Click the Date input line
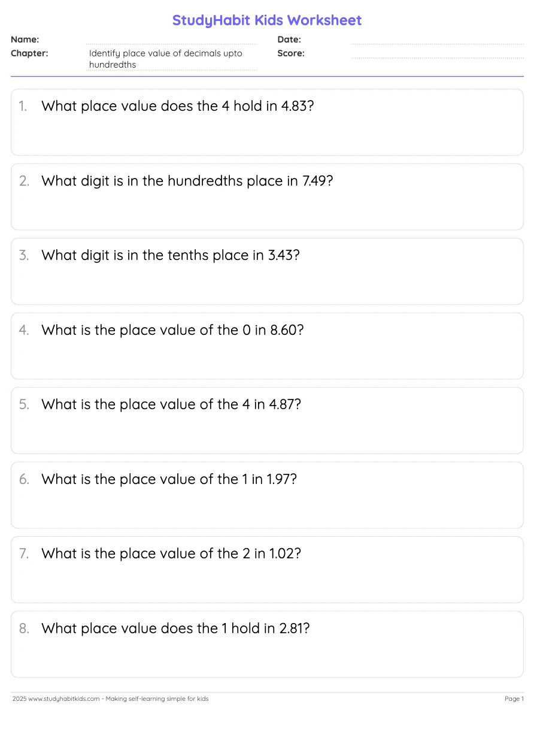This screenshot has width=534, height=756. point(437,40)
